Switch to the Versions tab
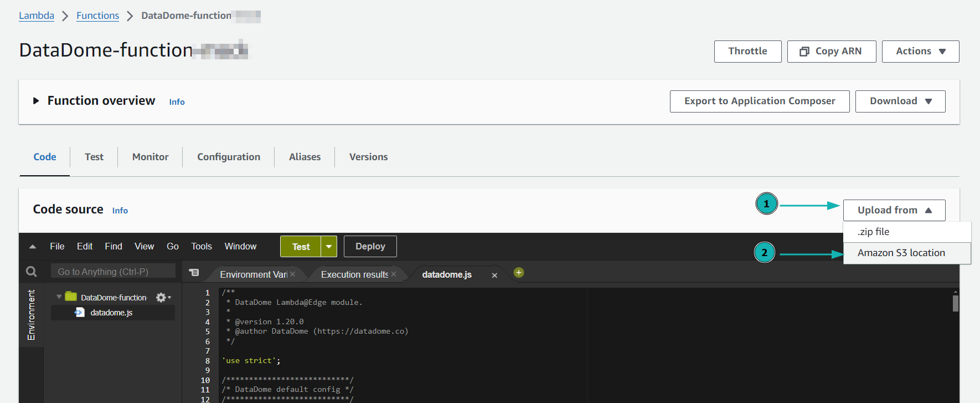The height and width of the screenshot is (403, 980). click(368, 157)
